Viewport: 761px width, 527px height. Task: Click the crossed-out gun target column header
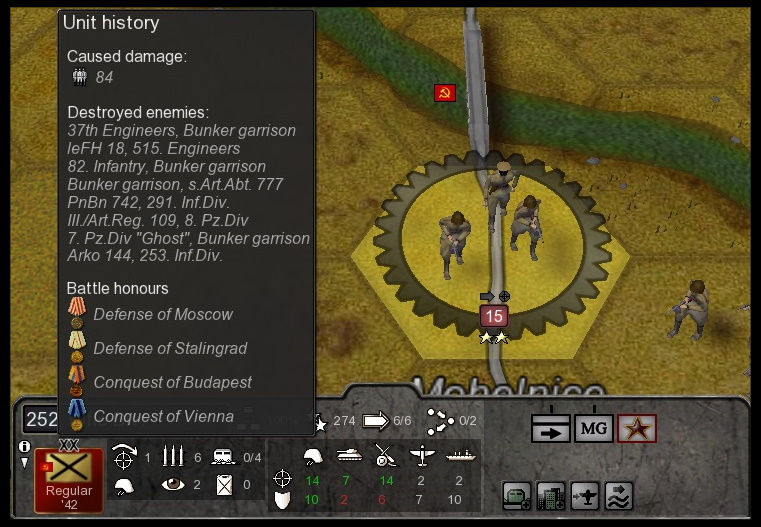click(386, 456)
